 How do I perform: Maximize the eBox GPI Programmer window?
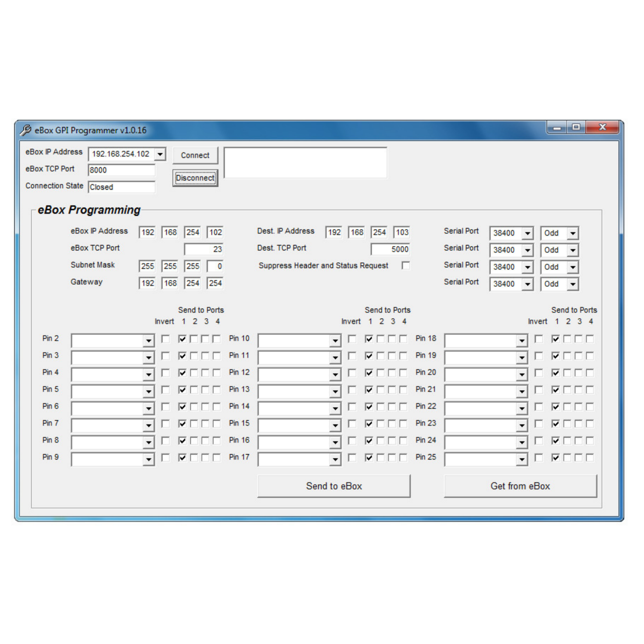pos(576,128)
